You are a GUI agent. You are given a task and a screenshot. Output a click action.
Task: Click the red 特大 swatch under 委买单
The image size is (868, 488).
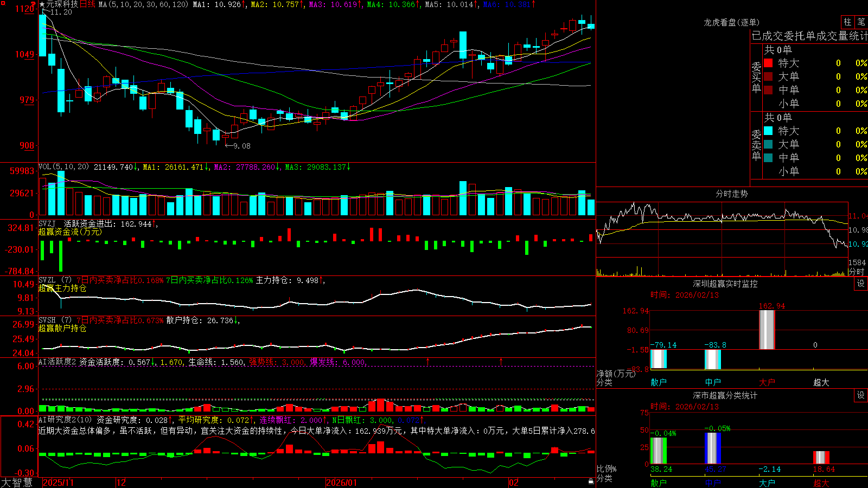tap(768, 63)
